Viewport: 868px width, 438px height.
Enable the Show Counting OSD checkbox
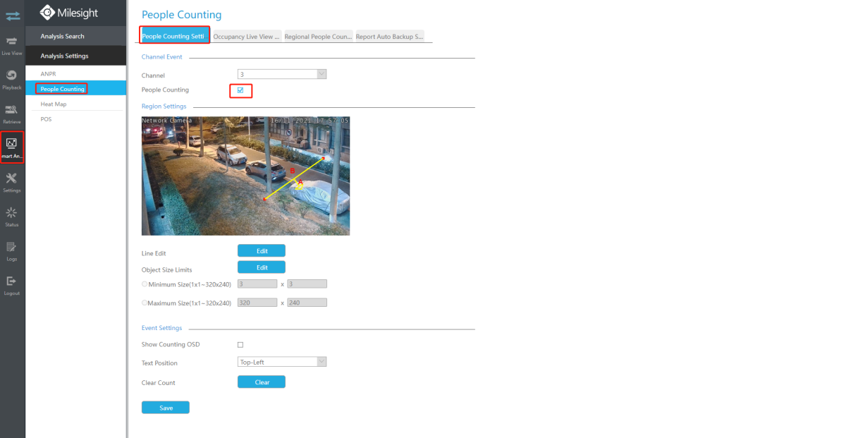tap(240, 345)
